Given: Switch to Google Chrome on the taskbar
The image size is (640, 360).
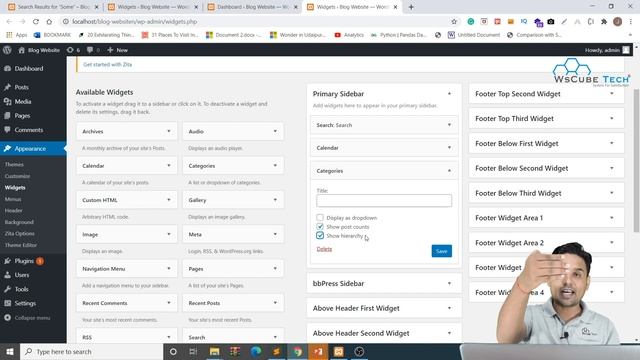Looking at the screenshot, I should 298,351.
